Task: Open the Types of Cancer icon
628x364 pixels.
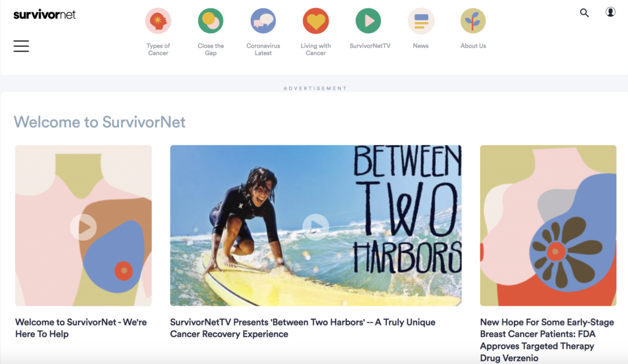Action: [158, 21]
